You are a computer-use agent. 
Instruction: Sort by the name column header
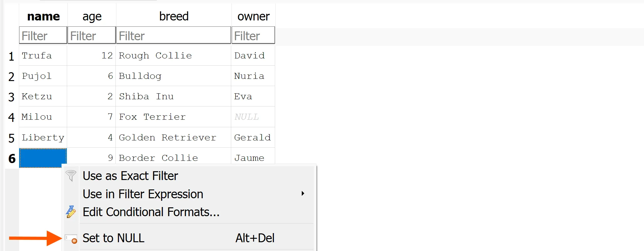pos(43,16)
